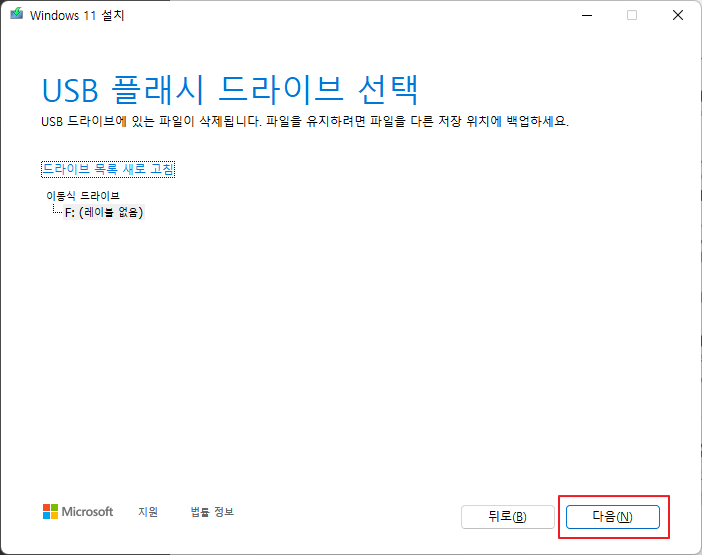Click the 다음(N) button

(x=612, y=517)
